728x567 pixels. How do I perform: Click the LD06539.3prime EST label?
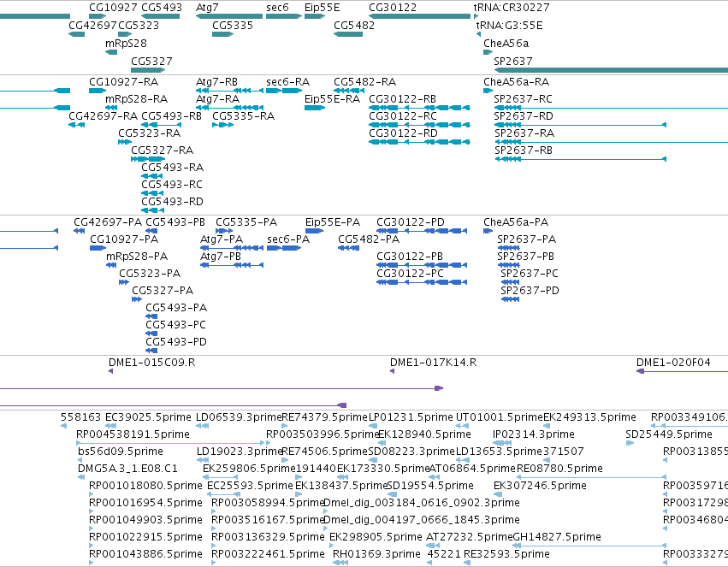point(240,417)
